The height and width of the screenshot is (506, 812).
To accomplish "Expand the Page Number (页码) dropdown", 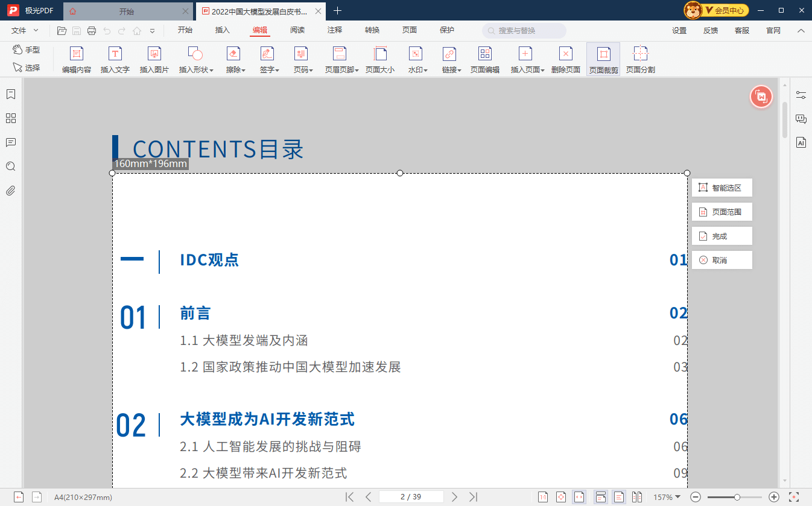I will click(x=311, y=71).
